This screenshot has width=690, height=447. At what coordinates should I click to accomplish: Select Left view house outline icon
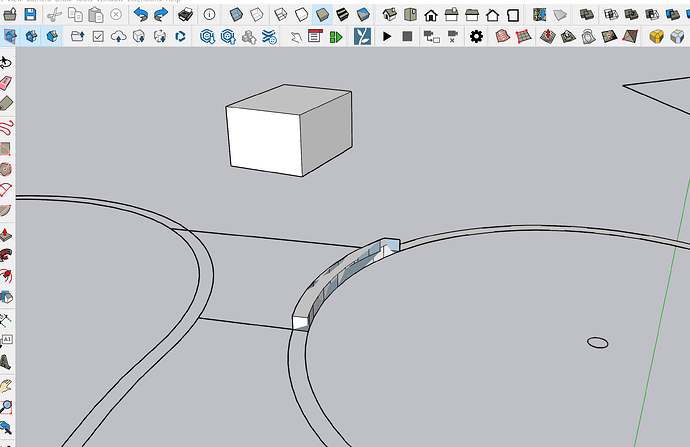(x=492, y=15)
